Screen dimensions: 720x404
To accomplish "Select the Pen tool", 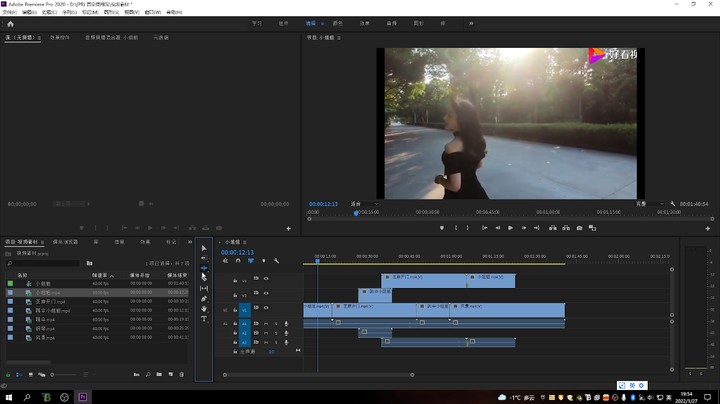I will tap(204, 299).
